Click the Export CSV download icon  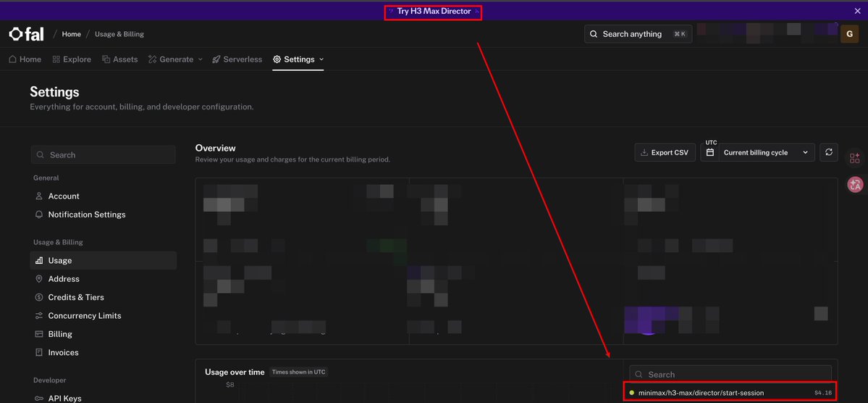pyautogui.click(x=644, y=152)
